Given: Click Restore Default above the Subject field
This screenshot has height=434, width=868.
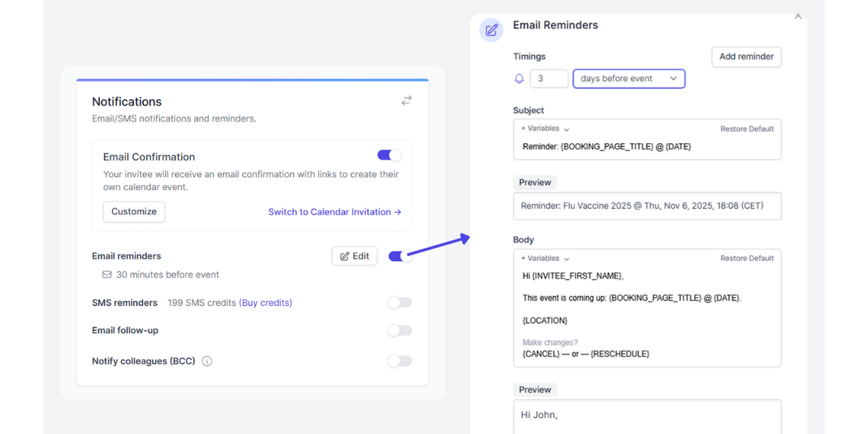Looking at the screenshot, I should (x=746, y=128).
